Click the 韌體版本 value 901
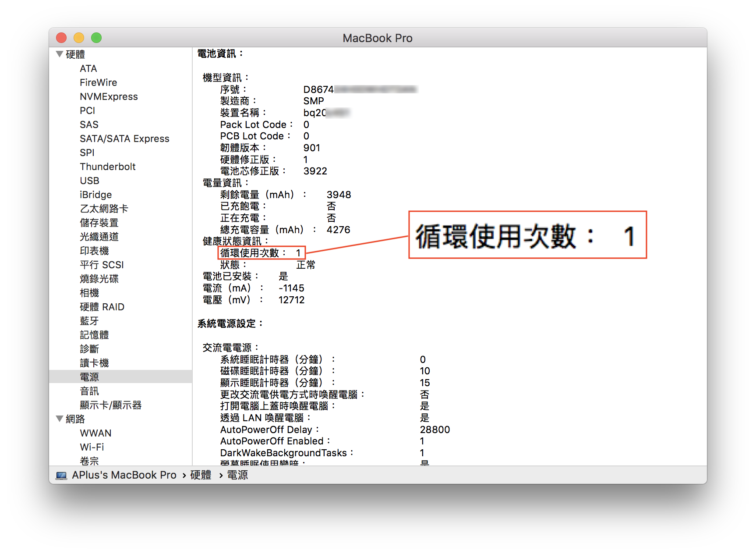The height and width of the screenshot is (554, 756). [312, 148]
